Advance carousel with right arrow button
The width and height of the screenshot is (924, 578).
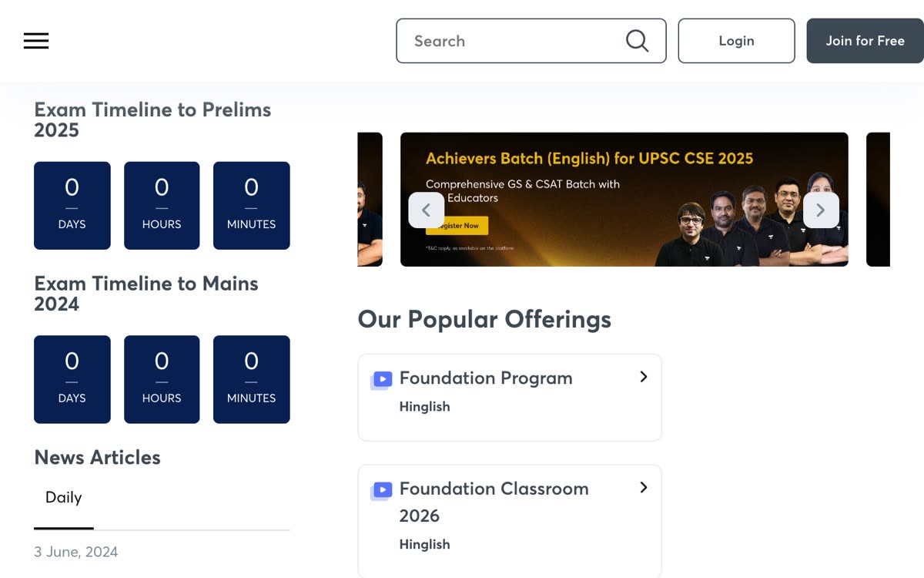(x=821, y=210)
